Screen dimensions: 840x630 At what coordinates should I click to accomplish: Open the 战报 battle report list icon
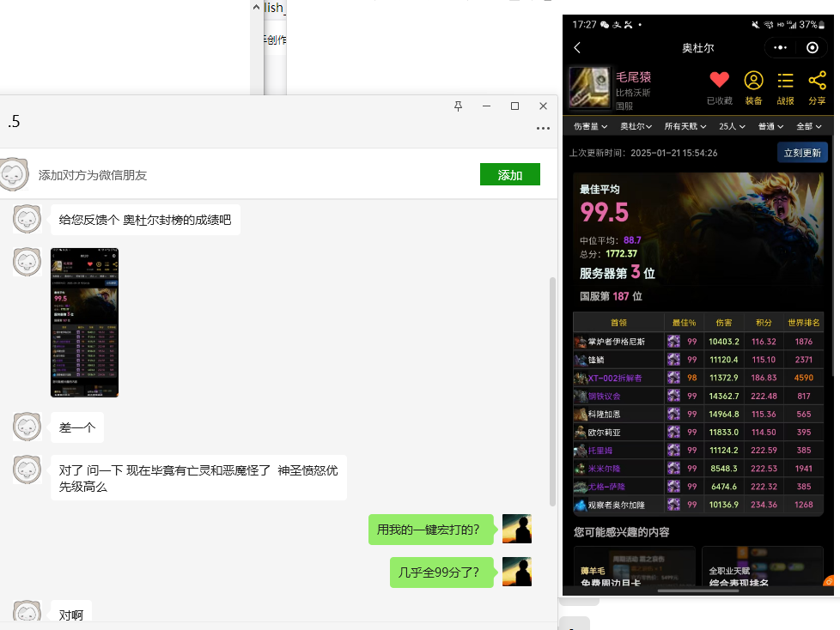(785, 88)
